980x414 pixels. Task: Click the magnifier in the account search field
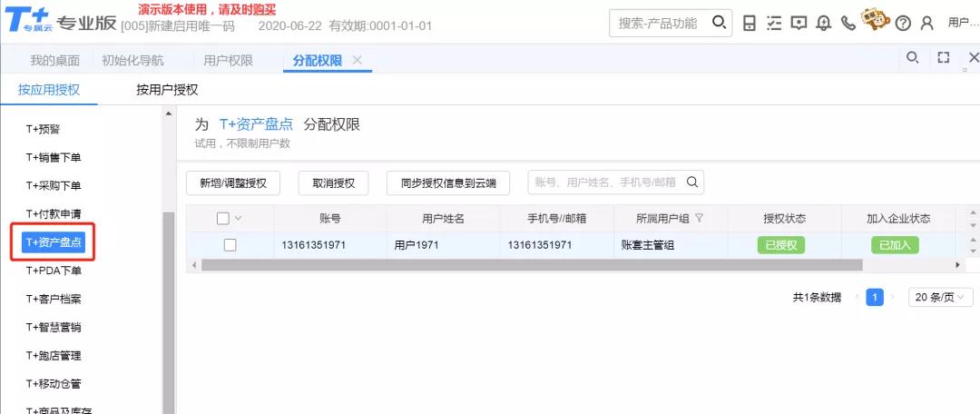pos(691,182)
